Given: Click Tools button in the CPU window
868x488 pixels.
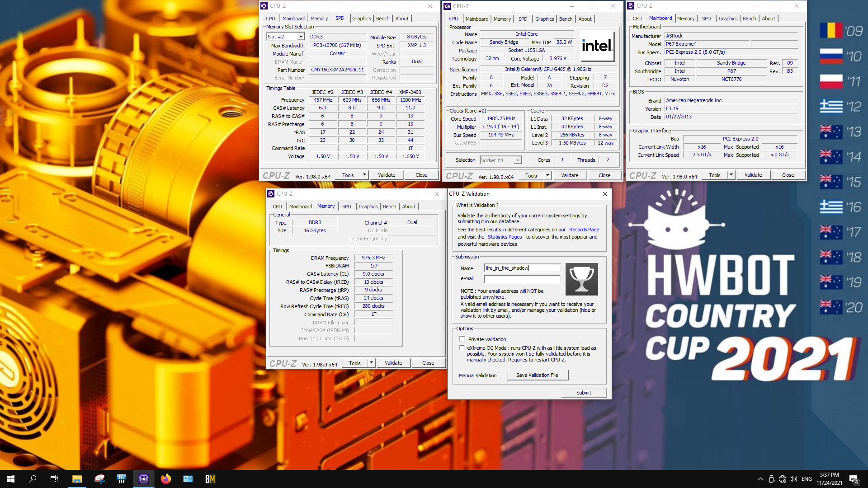Looking at the screenshot, I should pyautogui.click(x=531, y=175).
